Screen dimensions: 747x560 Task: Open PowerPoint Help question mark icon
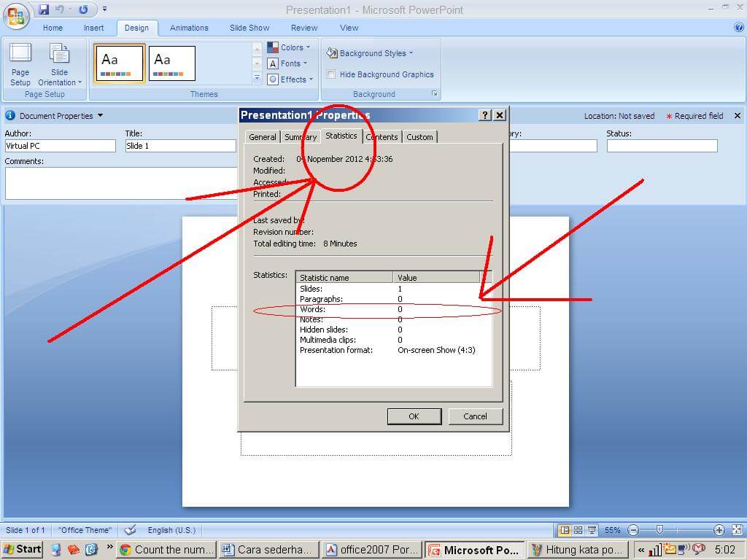coord(739,28)
